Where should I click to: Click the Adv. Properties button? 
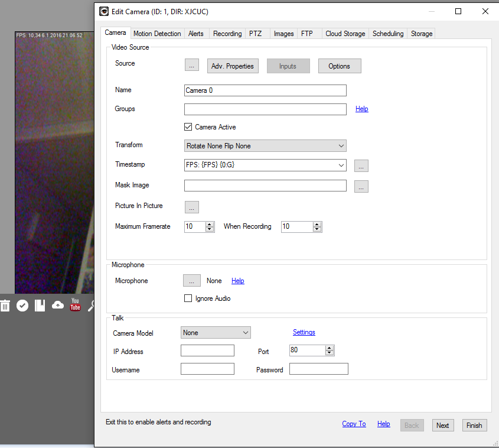tap(232, 66)
